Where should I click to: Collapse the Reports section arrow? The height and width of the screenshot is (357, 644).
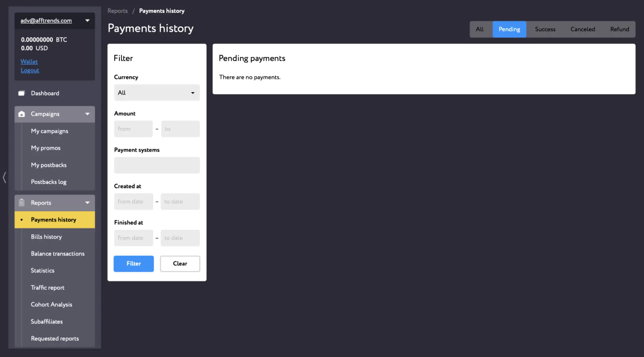[87, 203]
